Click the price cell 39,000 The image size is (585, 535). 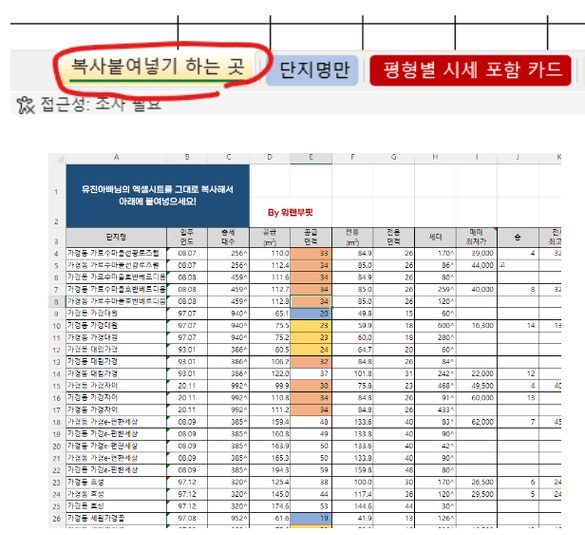(x=476, y=253)
